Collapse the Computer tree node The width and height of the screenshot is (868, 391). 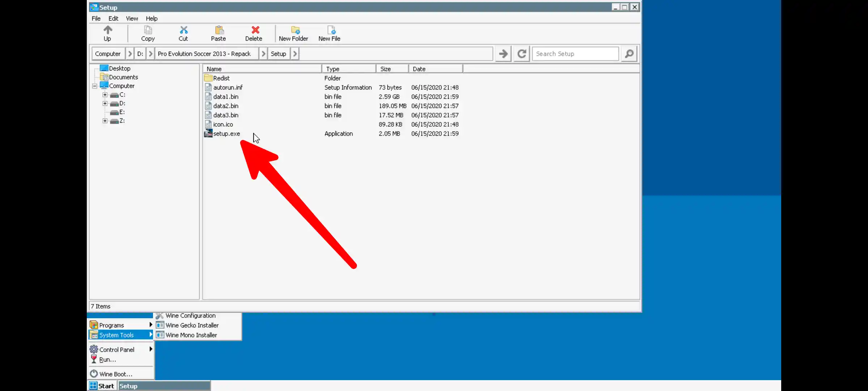(x=94, y=86)
